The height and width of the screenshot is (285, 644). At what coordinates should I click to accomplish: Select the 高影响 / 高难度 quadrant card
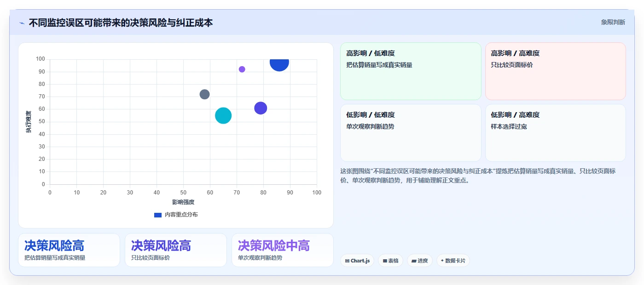556,71
